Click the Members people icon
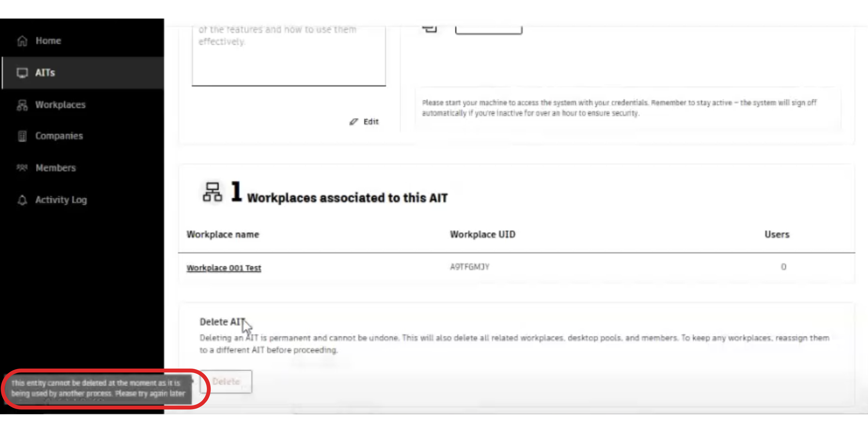Viewport: 868px width, 433px height. [x=22, y=168]
